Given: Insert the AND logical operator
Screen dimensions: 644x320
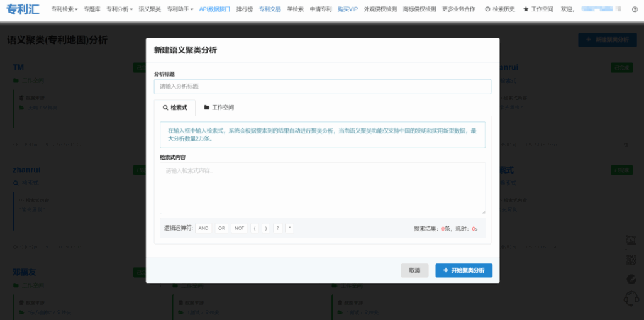Looking at the screenshot, I should 203,228.
